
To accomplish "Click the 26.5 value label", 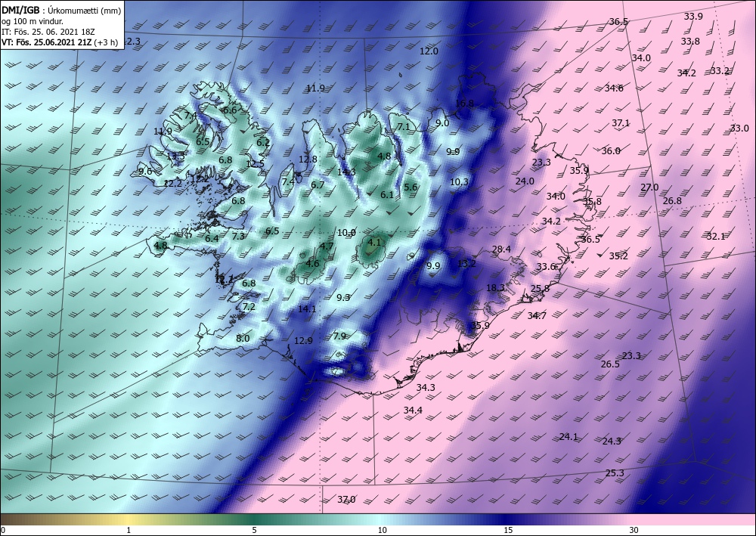I will tap(610, 364).
